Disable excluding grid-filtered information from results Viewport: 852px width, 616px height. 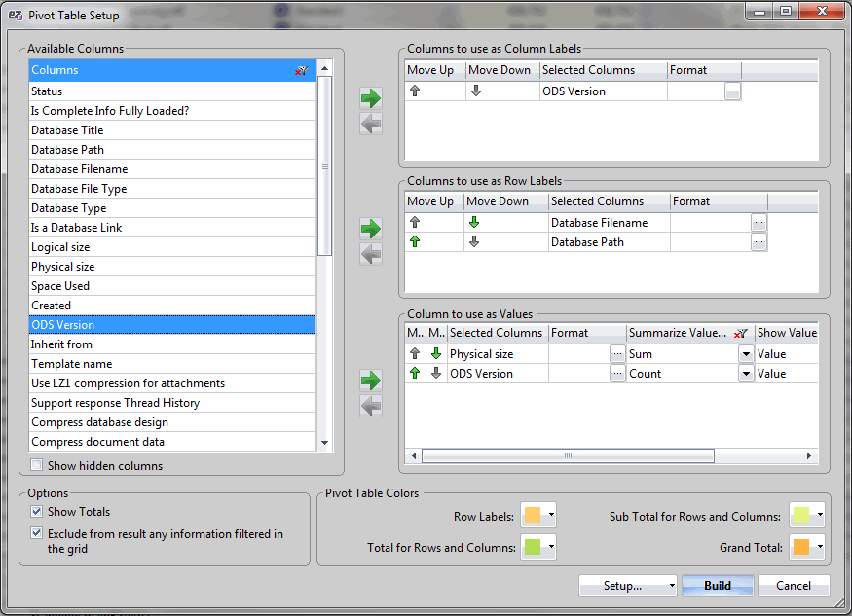(36, 532)
